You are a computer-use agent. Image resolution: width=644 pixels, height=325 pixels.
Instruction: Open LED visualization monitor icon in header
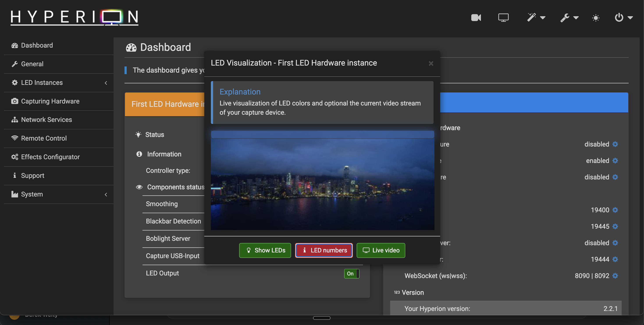[x=503, y=18]
